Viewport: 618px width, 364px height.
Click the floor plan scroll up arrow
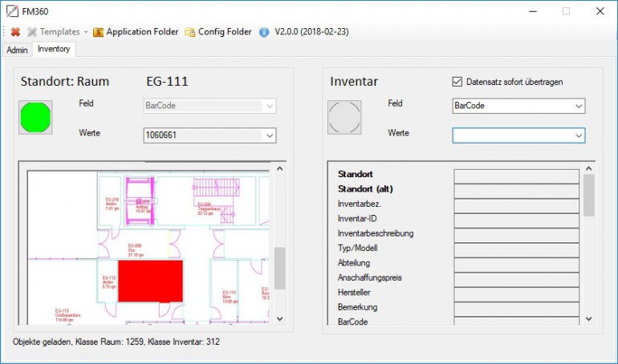coord(280,169)
